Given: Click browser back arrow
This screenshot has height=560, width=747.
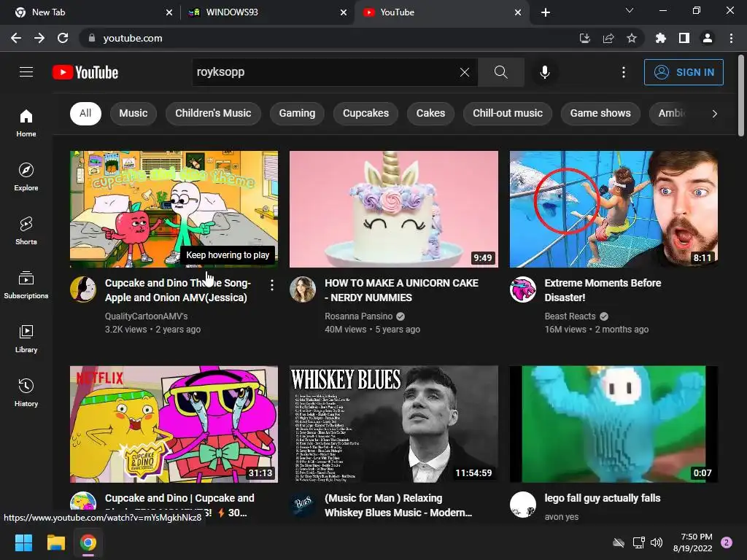Looking at the screenshot, I should (x=16, y=38).
